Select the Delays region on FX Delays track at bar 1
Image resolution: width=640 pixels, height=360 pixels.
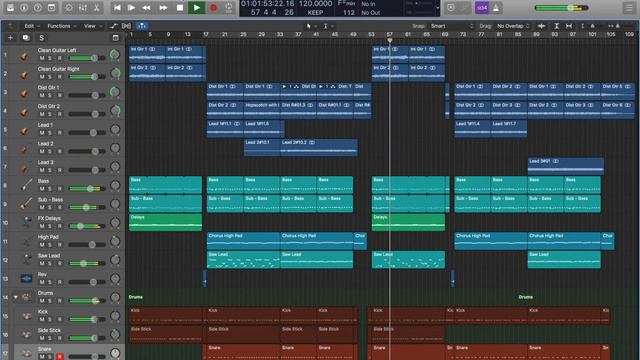click(x=165, y=222)
